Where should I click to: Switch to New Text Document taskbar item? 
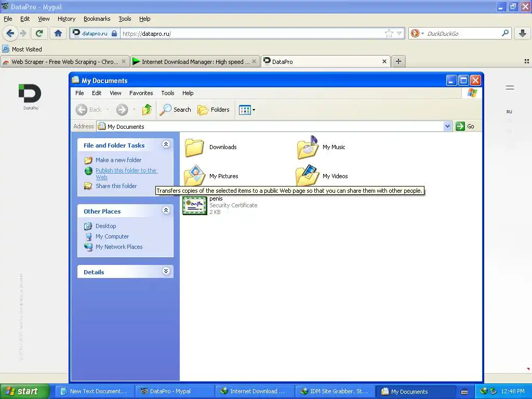[95, 392]
